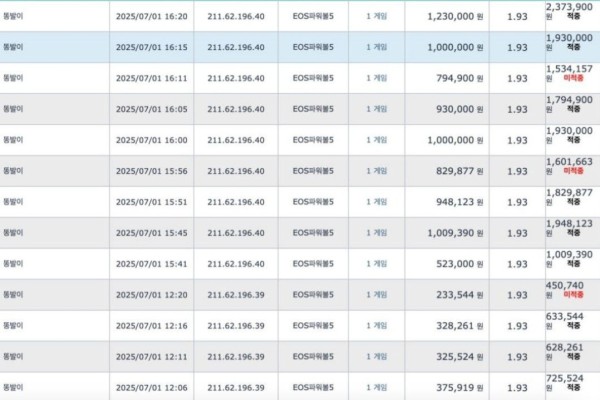Open the '1 게임' link in 15:45 row
The width and height of the screenshot is (600, 400).
[377, 233]
